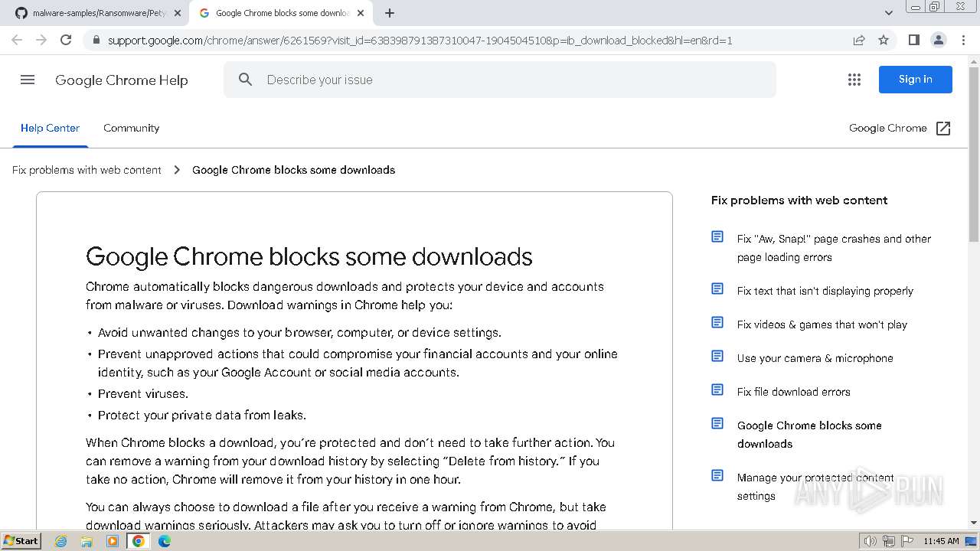Viewport: 980px width, 551px height.
Task: Click the action center flag icon
Action: (906, 541)
